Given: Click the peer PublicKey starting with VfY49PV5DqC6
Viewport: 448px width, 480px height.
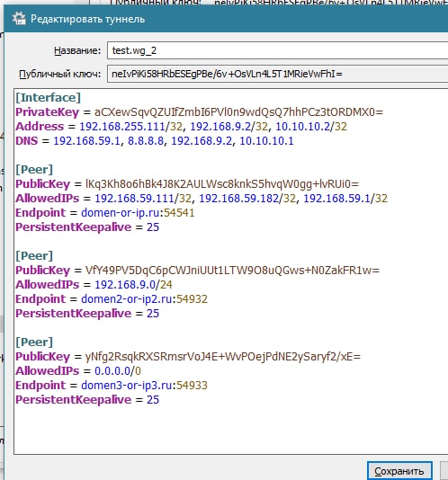Looking at the screenshot, I should (232, 271).
